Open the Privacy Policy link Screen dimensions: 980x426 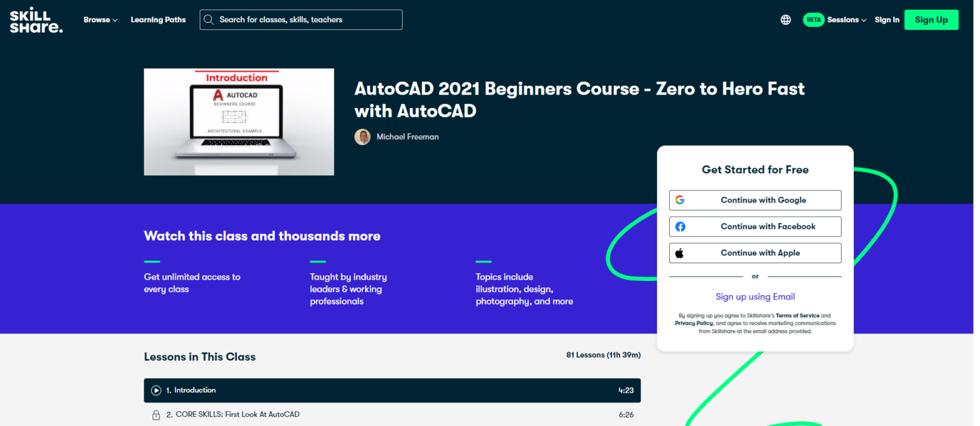(x=693, y=323)
